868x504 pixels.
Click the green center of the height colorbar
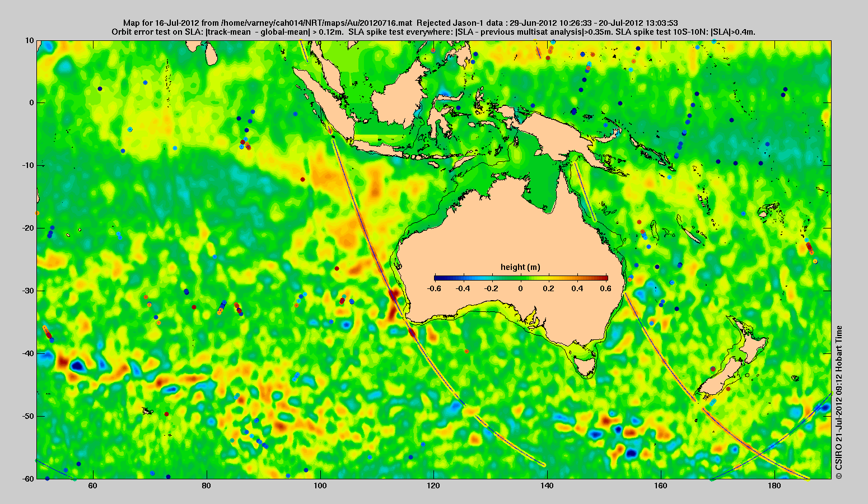tap(521, 278)
